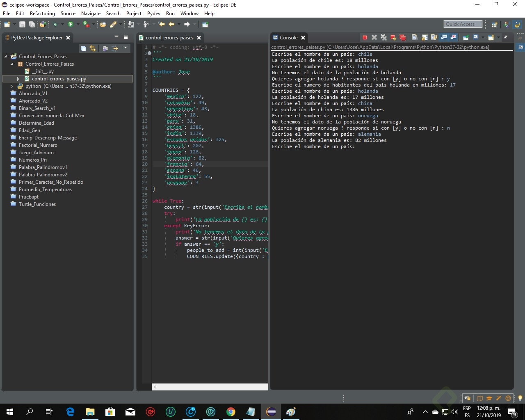Screen dimensions: 525x420
Task: Open the Refactoring menu
Action: [x=42, y=14]
